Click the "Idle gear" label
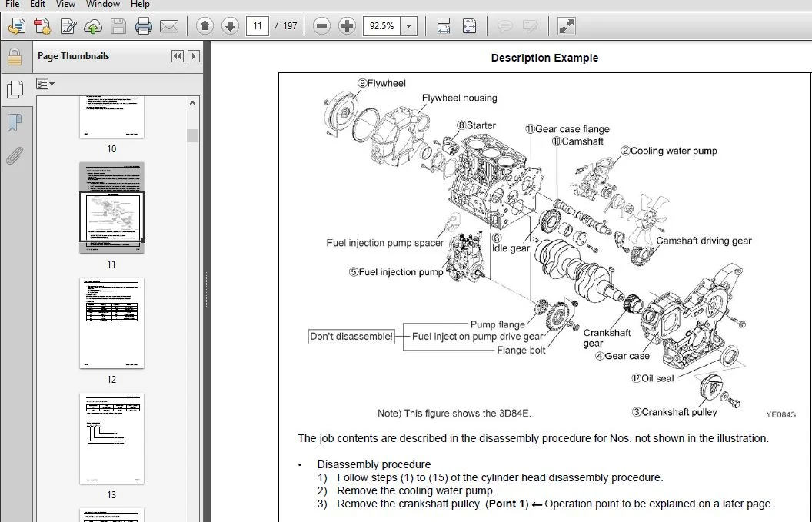The height and width of the screenshot is (522, 812). point(511,248)
